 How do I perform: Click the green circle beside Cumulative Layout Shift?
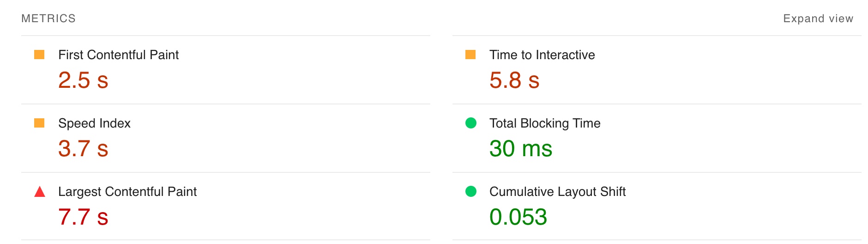pyautogui.click(x=471, y=191)
